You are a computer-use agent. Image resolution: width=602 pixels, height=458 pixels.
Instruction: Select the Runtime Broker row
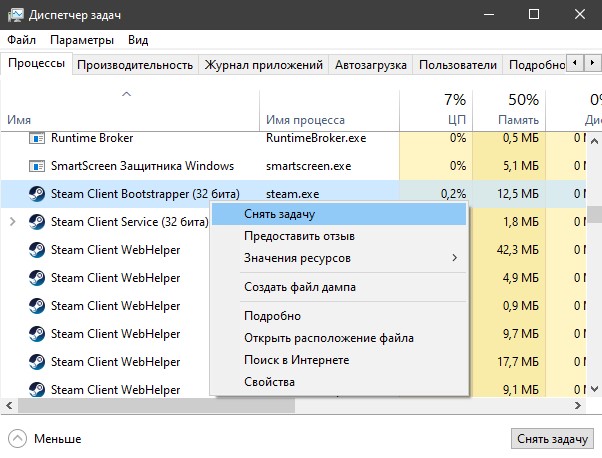293,138
